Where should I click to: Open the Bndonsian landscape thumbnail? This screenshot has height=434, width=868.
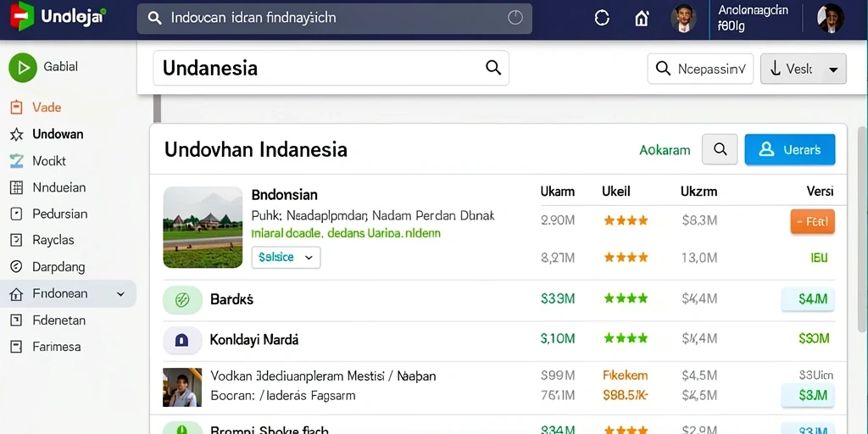click(x=203, y=227)
